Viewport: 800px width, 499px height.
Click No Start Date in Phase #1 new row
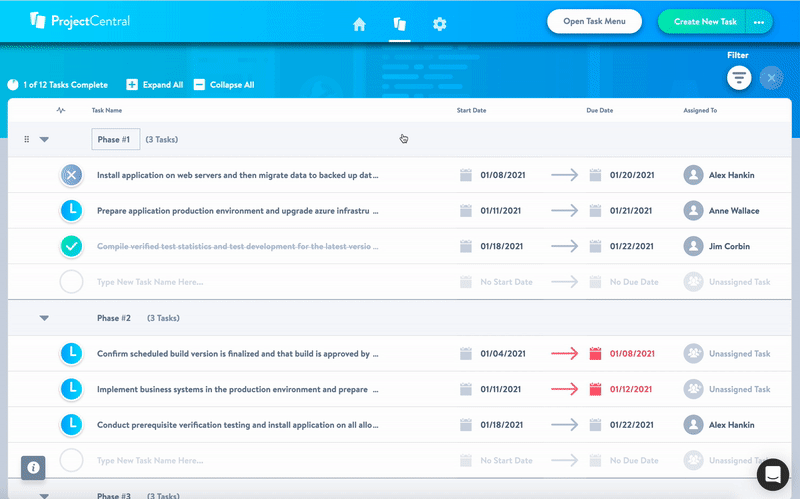pos(506,282)
